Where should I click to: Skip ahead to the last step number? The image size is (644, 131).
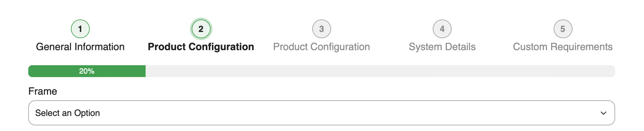click(x=562, y=29)
